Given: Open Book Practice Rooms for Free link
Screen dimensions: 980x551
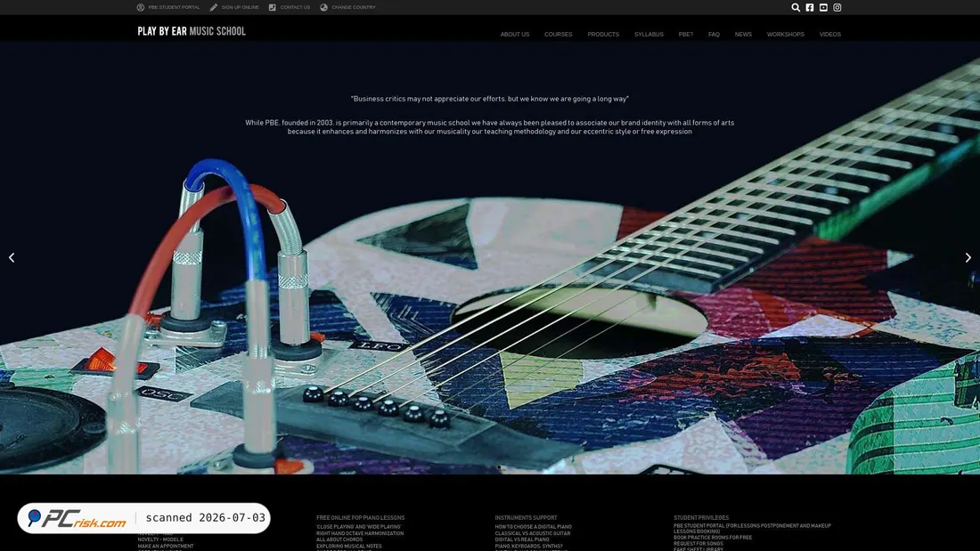Looking at the screenshot, I should pyautogui.click(x=713, y=538).
